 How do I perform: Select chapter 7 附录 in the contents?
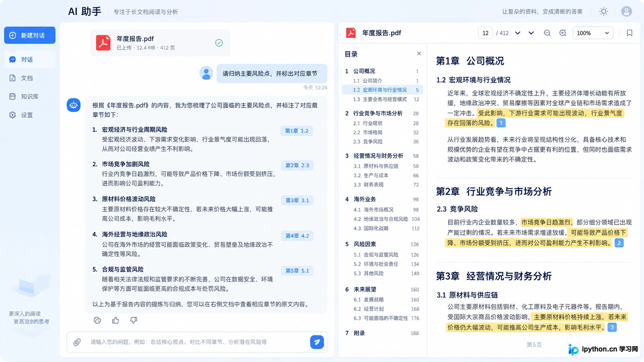pyautogui.click(x=382, y=333)
